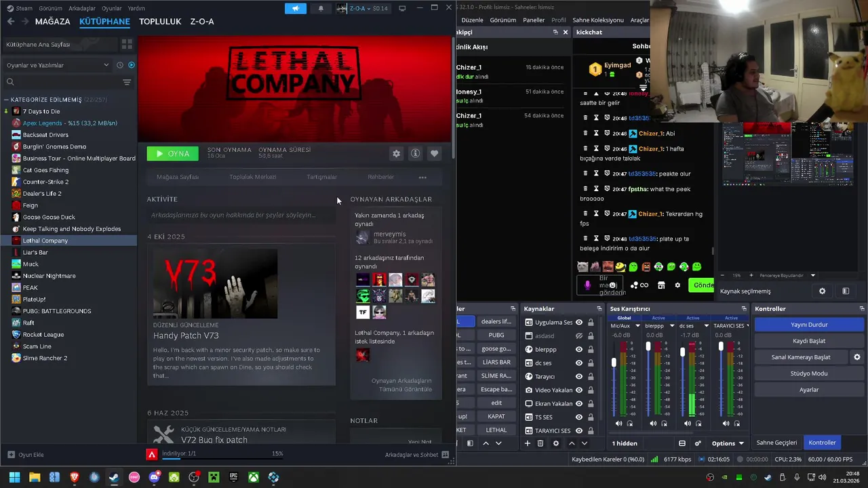Open mixer Options dropdown
Viewport: 868px width, 488px height.
point(728,443)
